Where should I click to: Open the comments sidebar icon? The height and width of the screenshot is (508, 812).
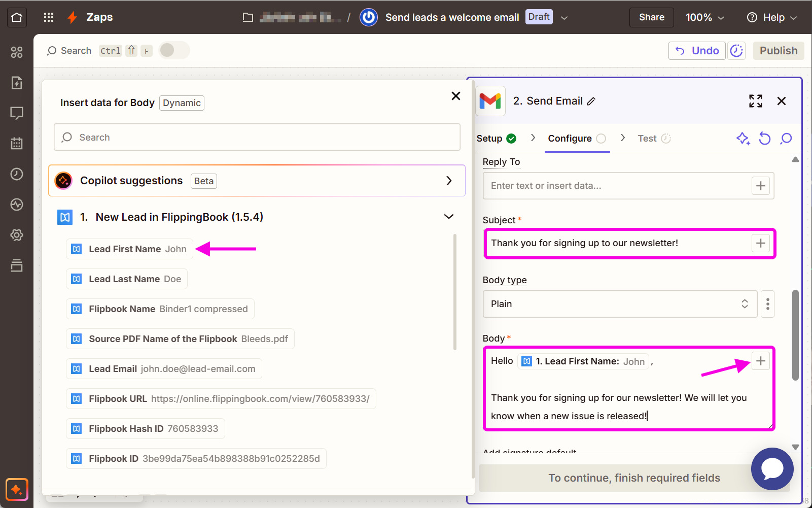coord(17,113)
